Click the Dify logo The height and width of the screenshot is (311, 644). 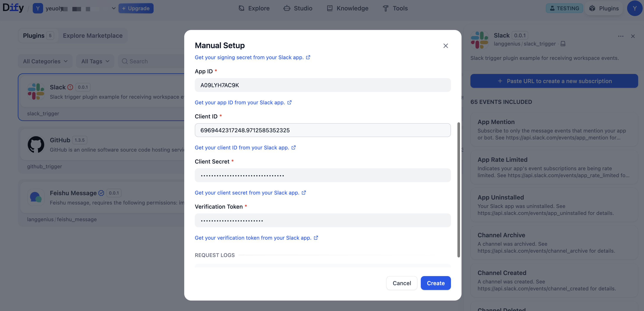13,8
